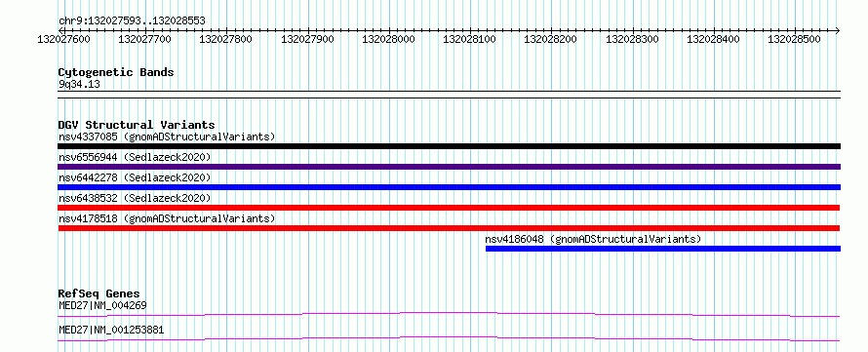The image size is (868, 352).
Task: Open variant label nsv4337085
Action: click(167, 137)
